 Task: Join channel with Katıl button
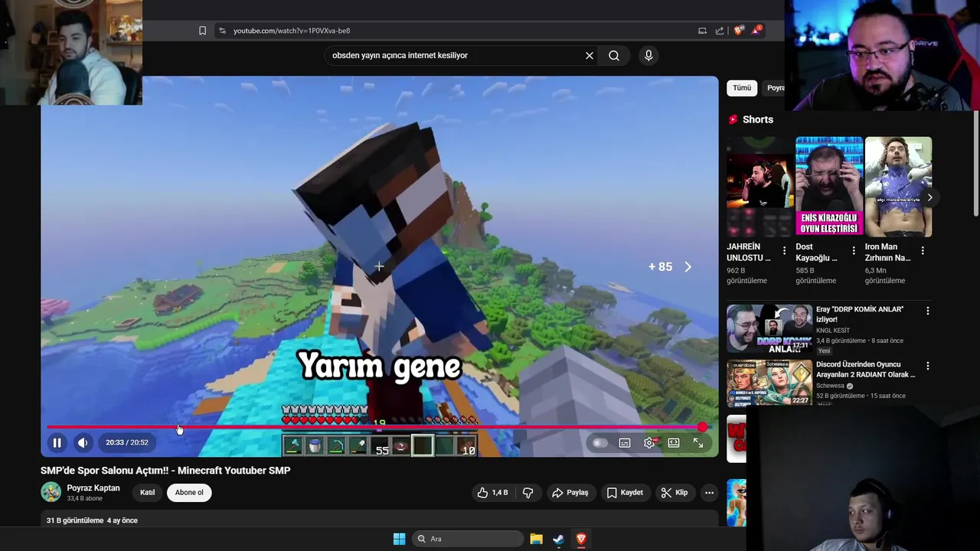coord(148,493)
